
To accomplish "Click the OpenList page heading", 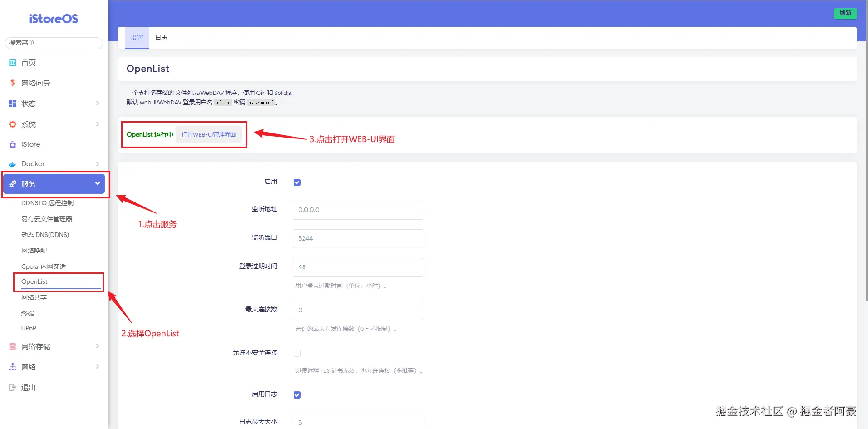I will coord(148,69).
